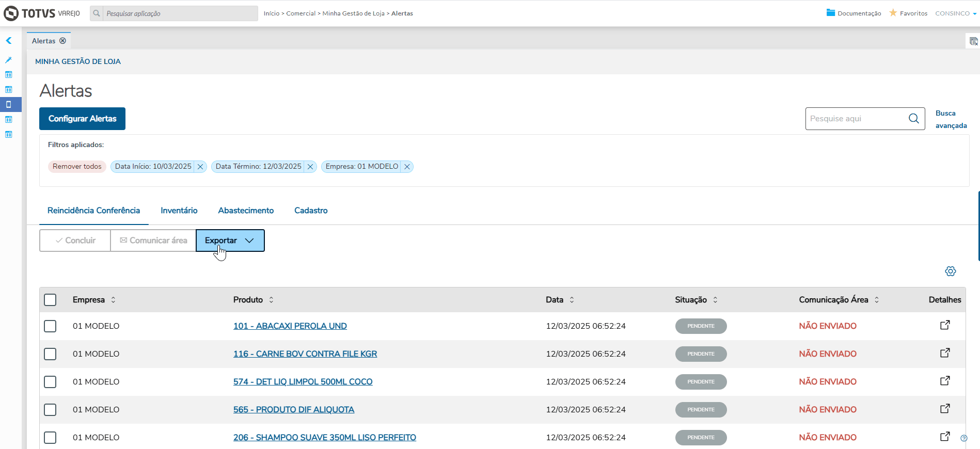Sort table by Produto column
This screenshot has width=980, height=449.
pyautogui.click(x=271, y=300)
